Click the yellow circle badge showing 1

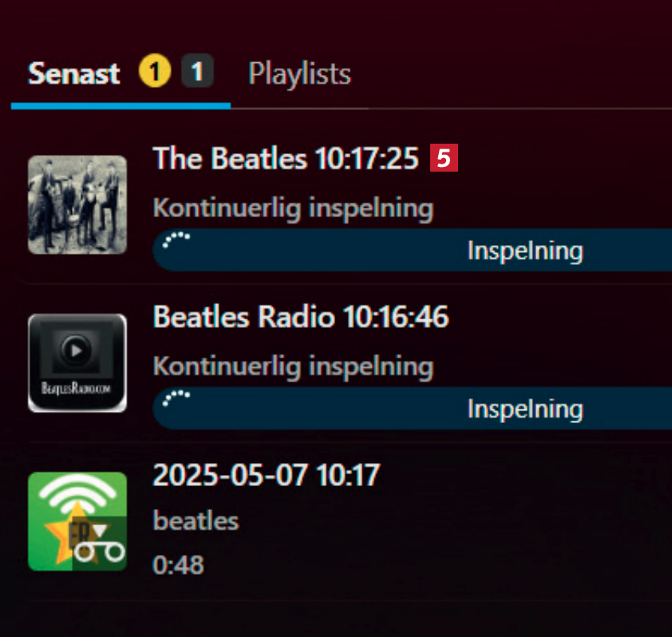click(x=156, y=73)
